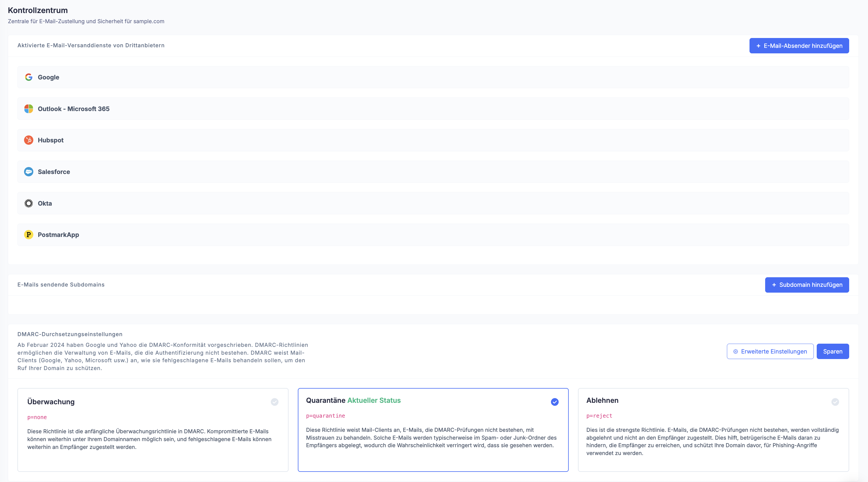Select the Überwachung policy checkmark
This screenshot has height=482, width=868.
[275, 402]
